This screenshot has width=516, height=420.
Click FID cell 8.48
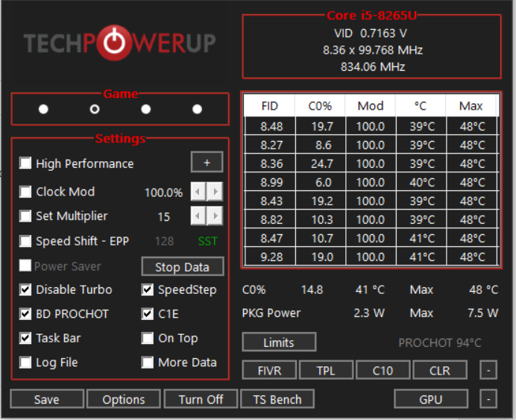(271, 126)
